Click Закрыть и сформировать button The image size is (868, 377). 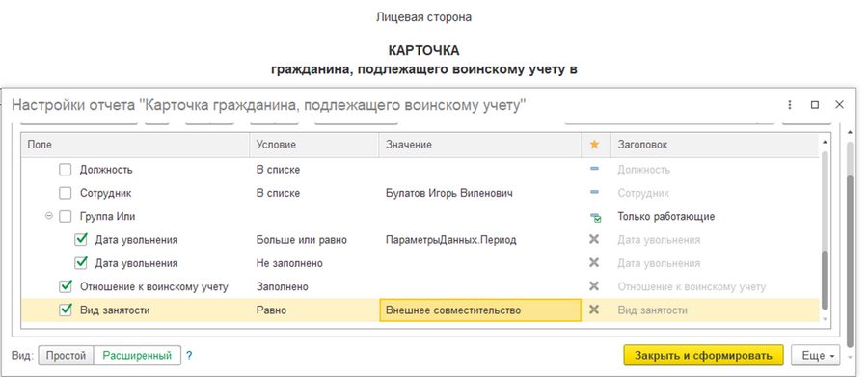point(704,356)
